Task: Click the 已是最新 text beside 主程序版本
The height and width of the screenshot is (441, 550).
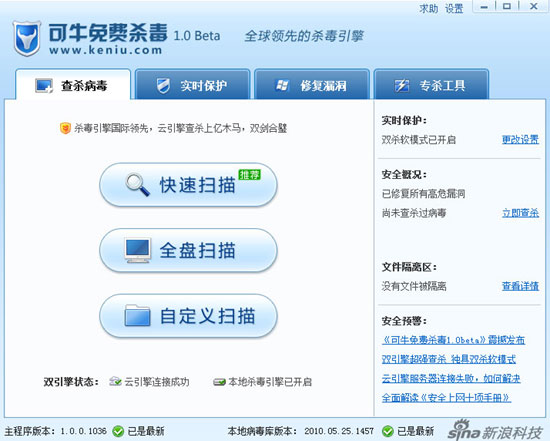Action: pyautogui.click(x=146, y=431)
